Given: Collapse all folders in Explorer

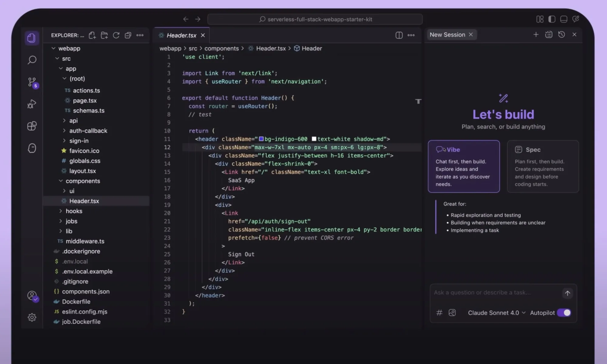Looking at the screenshot, I should [x=128, y=35].
